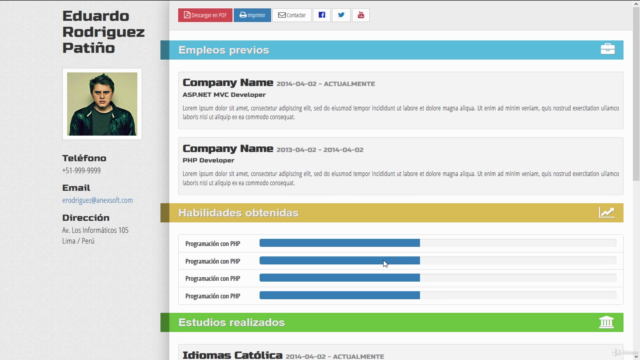Viewport: 640px width, 360px height.
Task: Click the PHP Developer job title
Action: pos(209,160)
